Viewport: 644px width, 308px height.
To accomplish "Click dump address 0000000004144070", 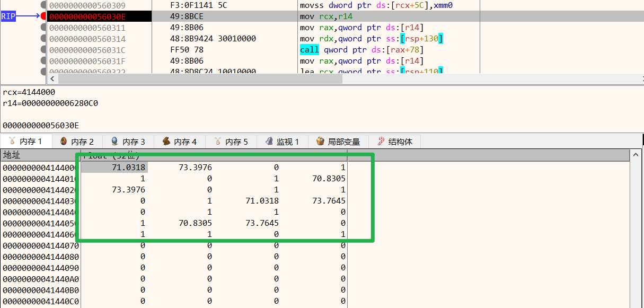I will (x=41, y=245).
